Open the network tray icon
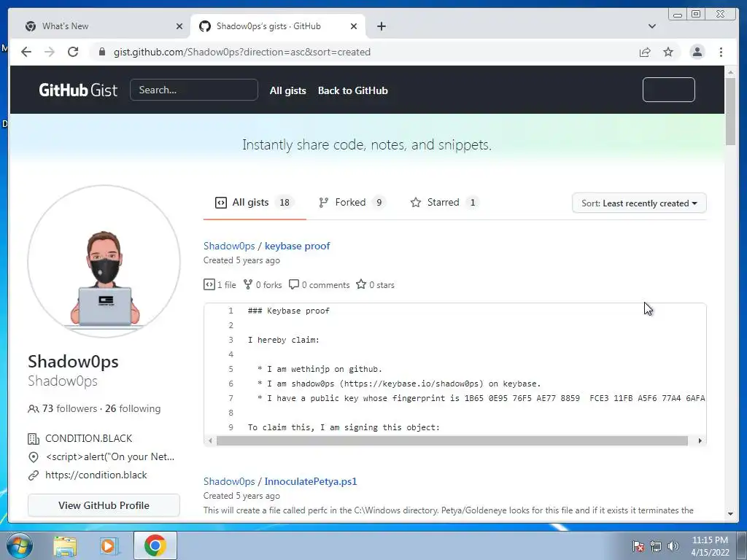Image resolution: width=747 pixels, height=560 pixels. point(656,546)
